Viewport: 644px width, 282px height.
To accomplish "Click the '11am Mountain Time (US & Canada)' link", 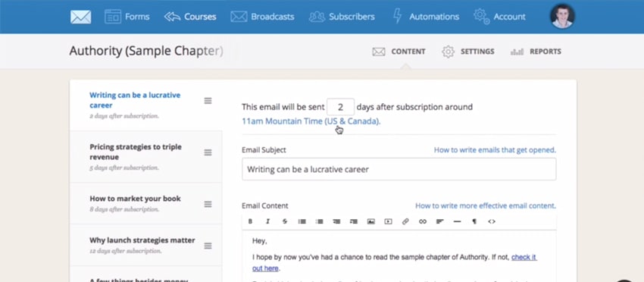I will [x=311, y=121].
